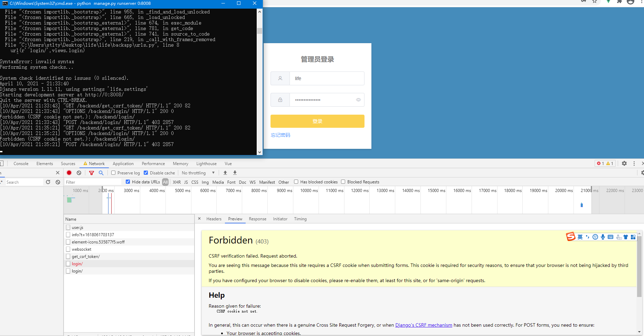Open DevTools settings gear
The image size is (644, 336).
pos(624,163)
